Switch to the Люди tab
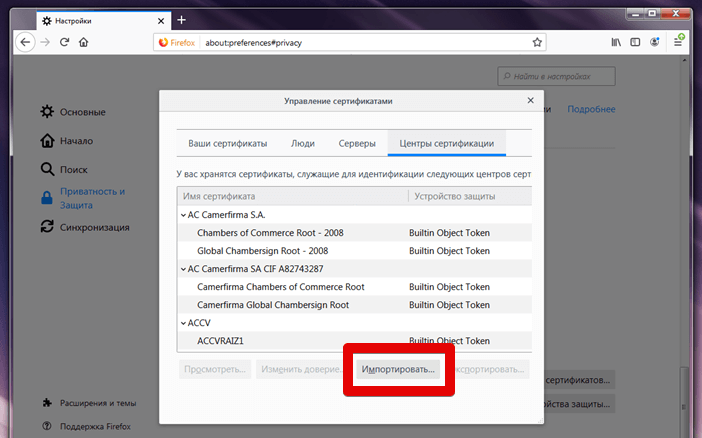Viewport: 702px width, 438px height. click(303, 143)
